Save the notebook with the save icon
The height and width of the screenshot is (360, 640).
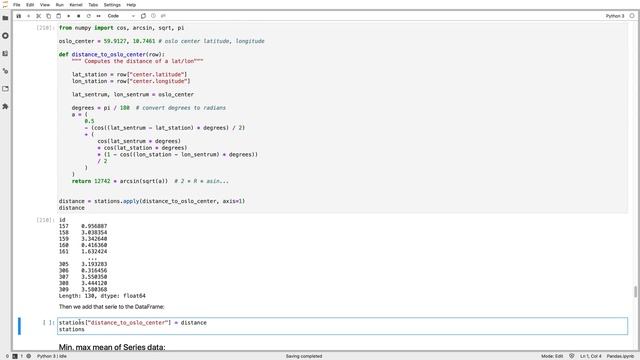click(x=18, y=16)
